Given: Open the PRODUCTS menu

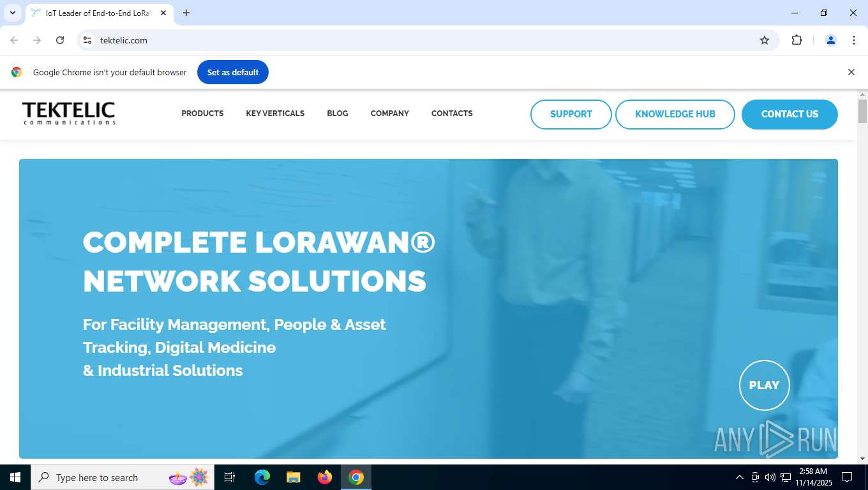Looking at the screenshot, I should [x=202, y=114].
